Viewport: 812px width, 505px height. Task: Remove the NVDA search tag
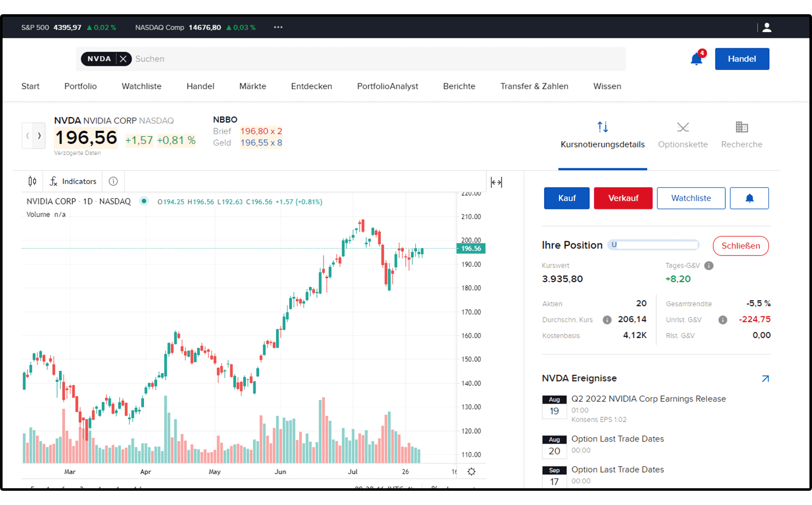point(123,59)
